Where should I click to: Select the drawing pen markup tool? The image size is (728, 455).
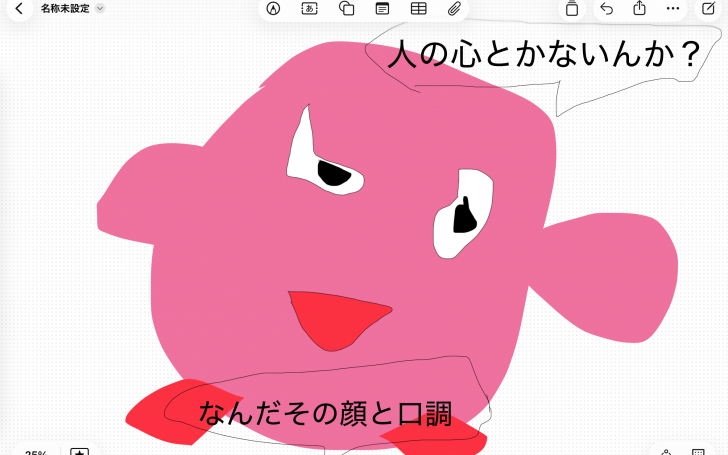coord(273,8)
